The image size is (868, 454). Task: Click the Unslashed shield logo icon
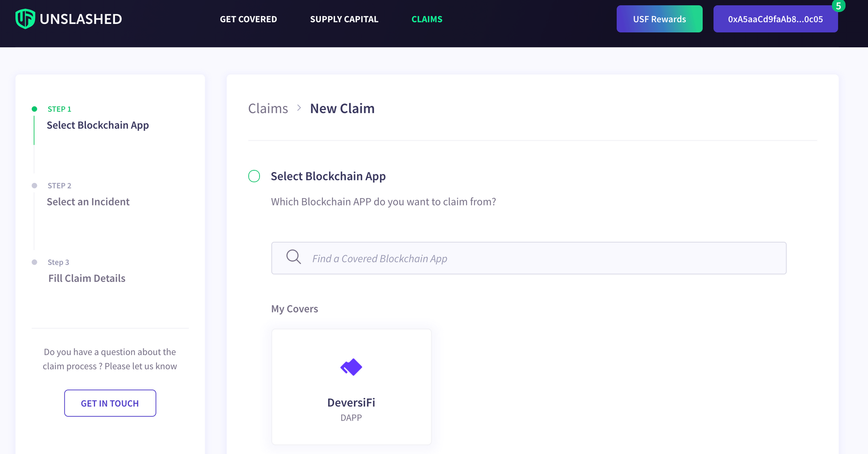click(x=25, y=19)
